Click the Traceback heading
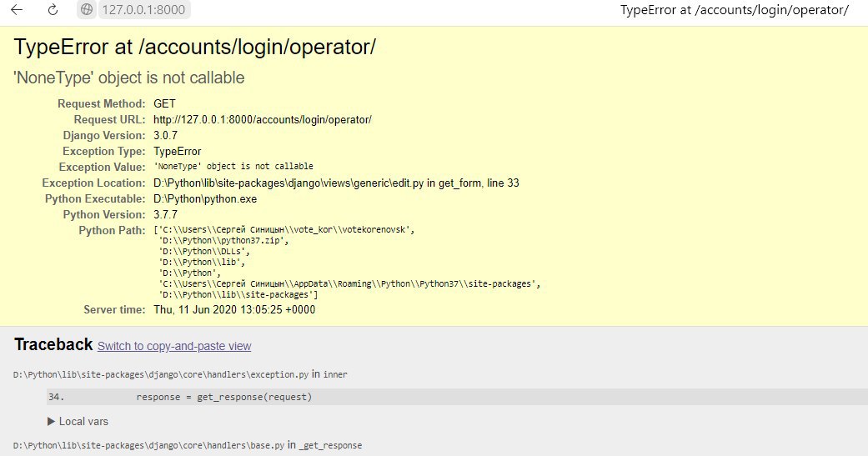This screenshot has width=868, height=456. pos(53,345)
